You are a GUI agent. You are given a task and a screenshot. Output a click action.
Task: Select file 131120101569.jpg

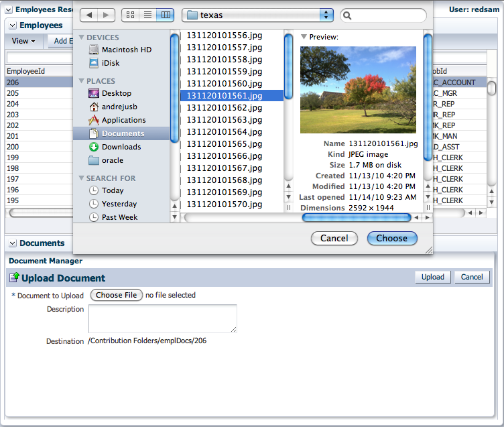(232, 192)
